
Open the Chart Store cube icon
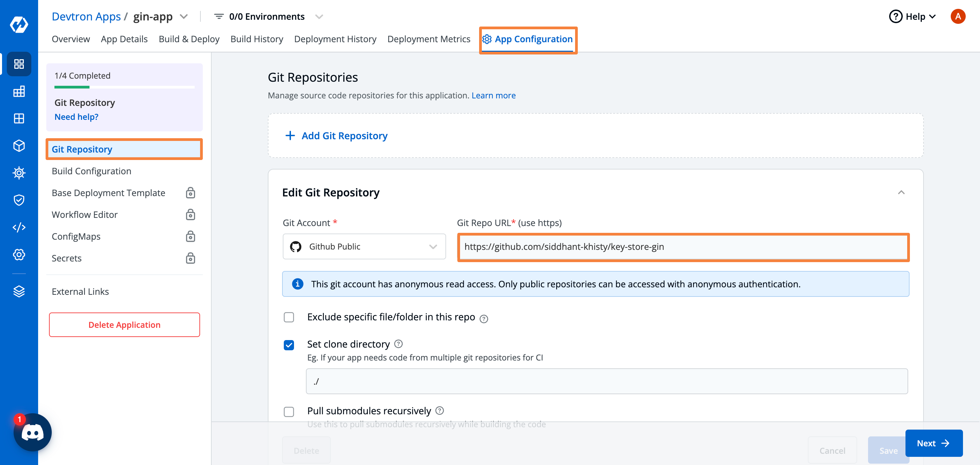point(19,145)
